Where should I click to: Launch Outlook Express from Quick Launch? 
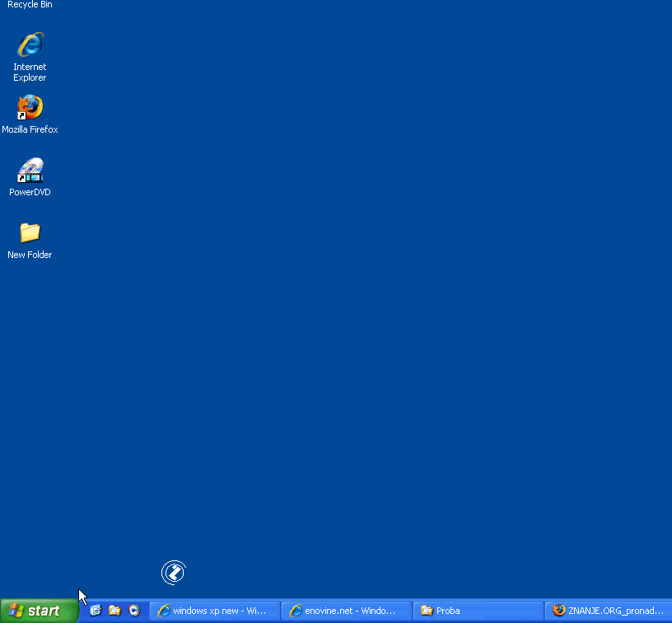tap(96, 610)
